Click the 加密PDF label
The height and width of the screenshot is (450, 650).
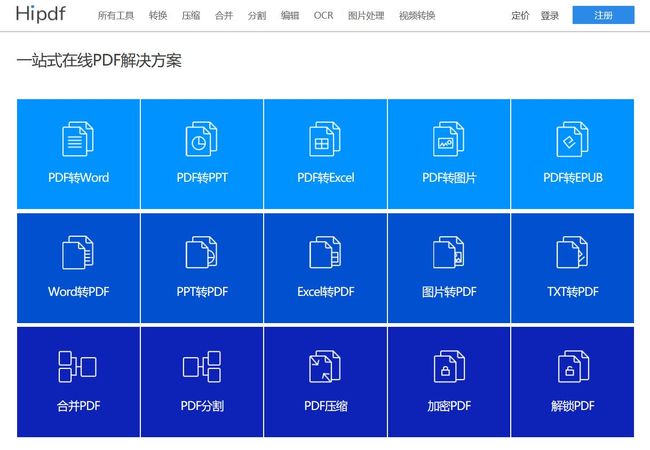(x=449, y=406)
